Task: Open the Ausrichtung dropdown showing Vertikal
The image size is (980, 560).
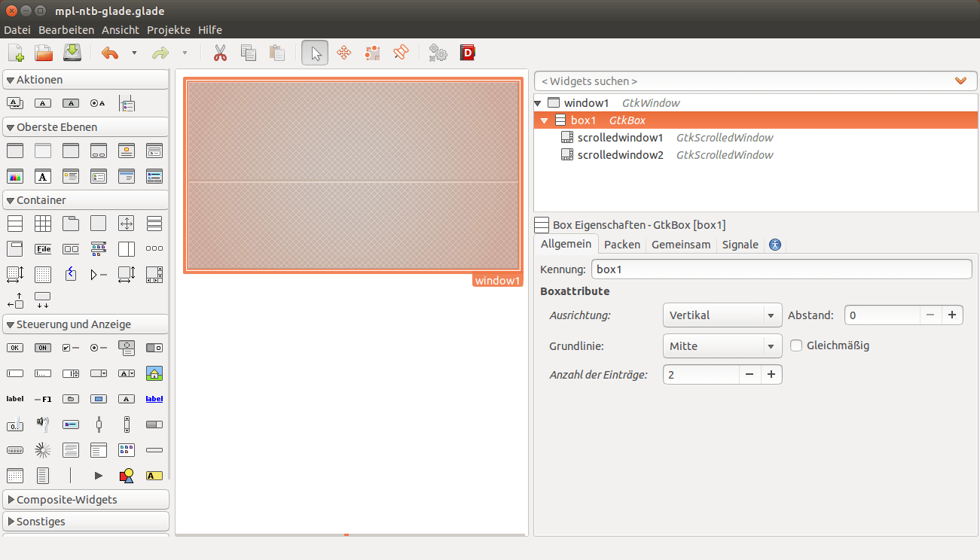Action: pos(722,315)
